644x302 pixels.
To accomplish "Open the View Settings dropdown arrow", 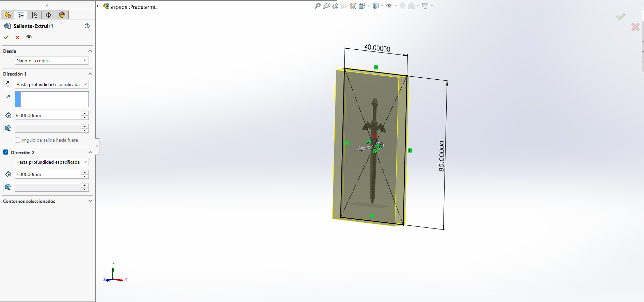I will (432, 6).
